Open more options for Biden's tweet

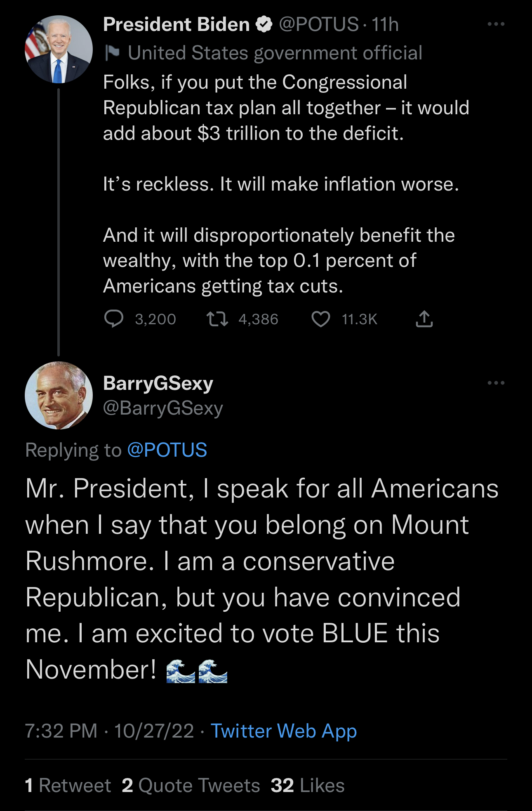(496, 24)
